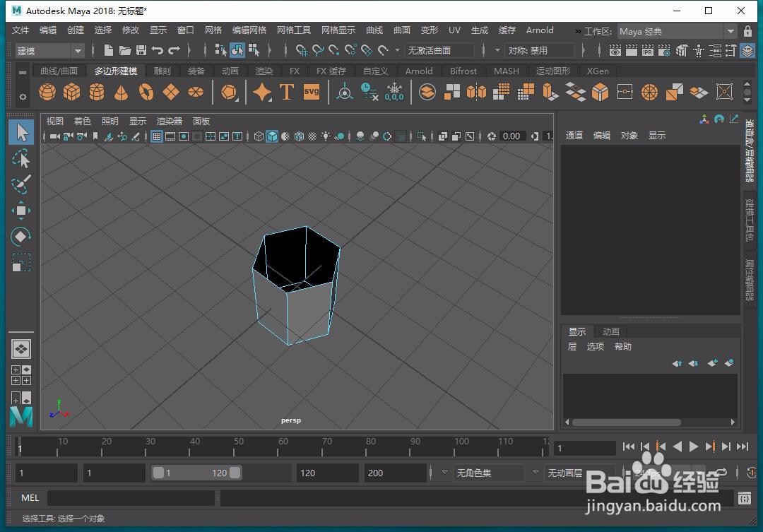The image size is (763, 532).
Task: Activate the Select tool in the toolbox
Action: click(21, 132)
